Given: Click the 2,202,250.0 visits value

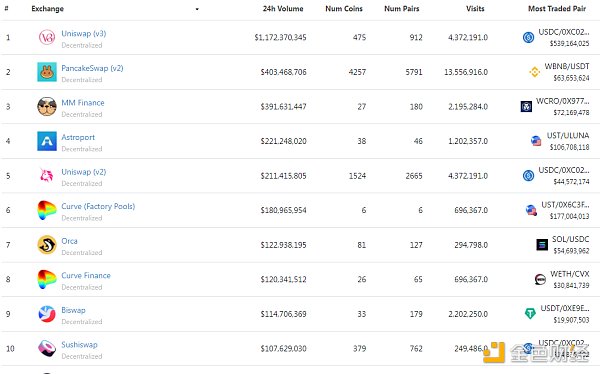Looking at the screenshot, I should (x=468, y=314).
